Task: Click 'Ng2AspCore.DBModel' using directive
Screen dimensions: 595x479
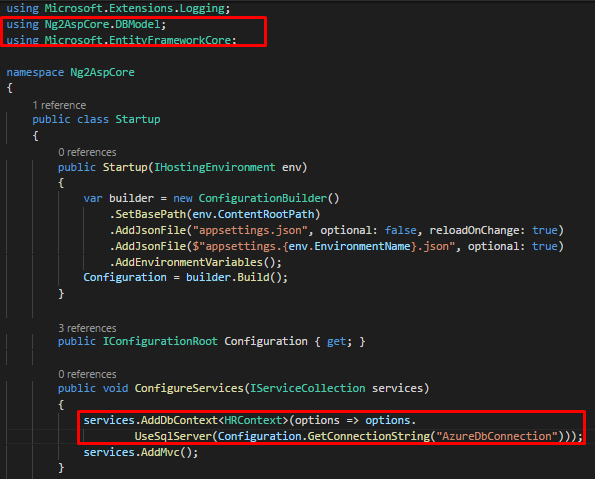Action: click(102, 24)
